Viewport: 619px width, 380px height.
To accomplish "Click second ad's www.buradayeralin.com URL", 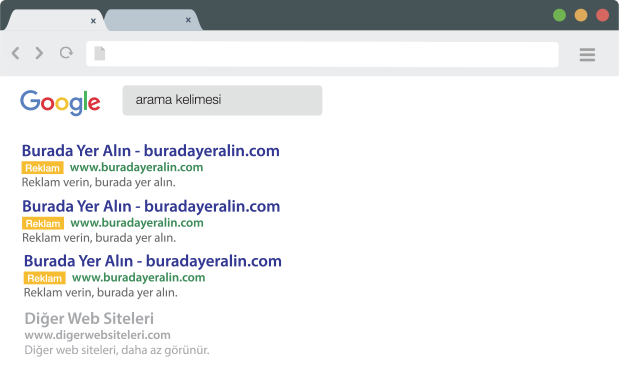I will click(137, 223).
